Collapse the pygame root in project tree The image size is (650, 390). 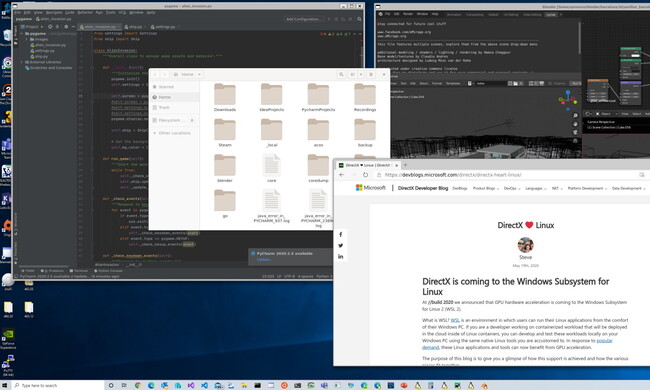pos(22,34)
